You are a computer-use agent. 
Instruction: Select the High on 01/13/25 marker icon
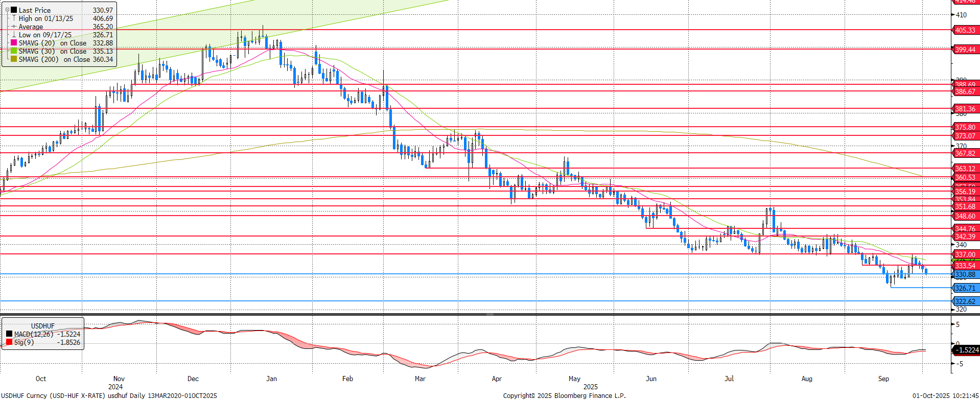coord(14,18)
